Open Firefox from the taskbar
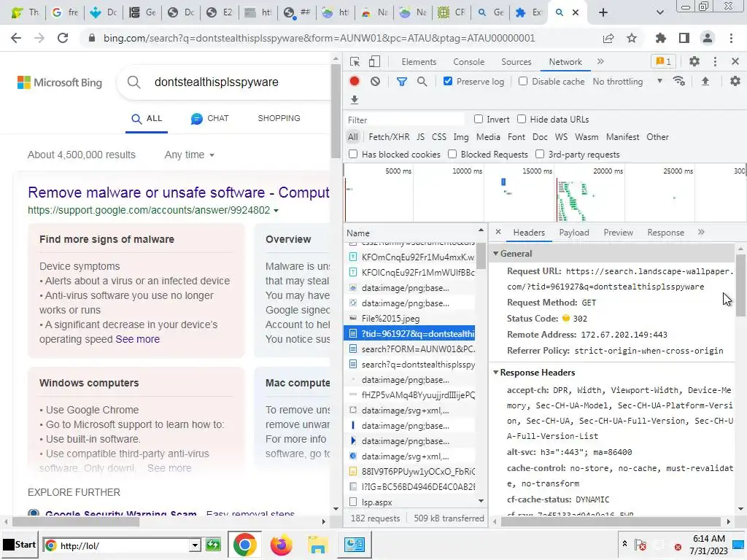This screenshot has width=747, height=560. coord(281,545)
